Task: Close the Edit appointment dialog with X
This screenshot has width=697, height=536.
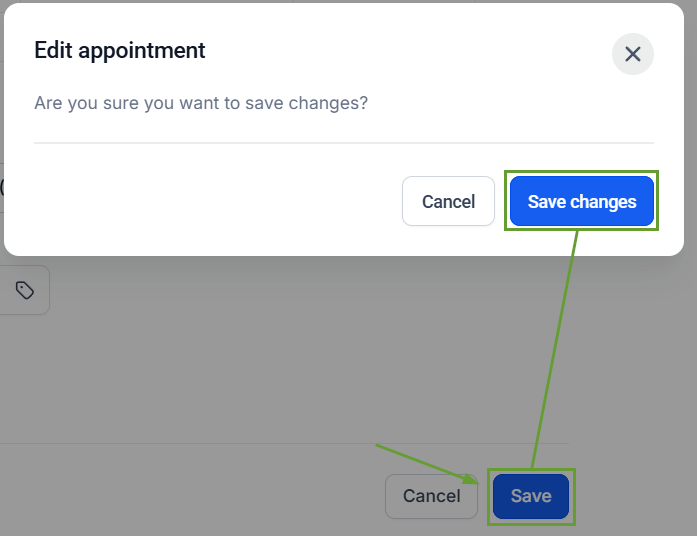Action: (633, 54)
